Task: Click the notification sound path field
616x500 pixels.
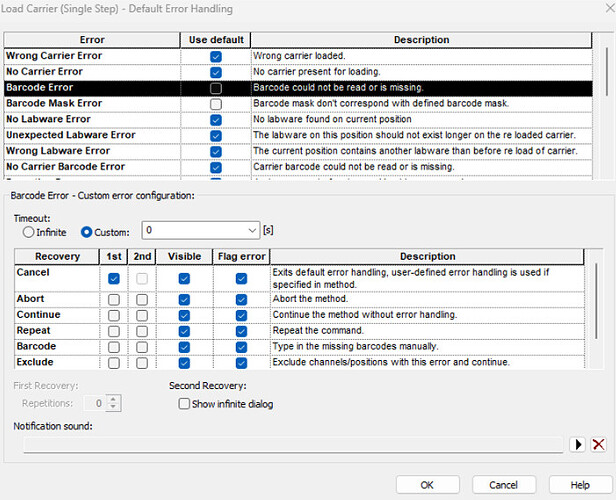Action: (293, 445)
